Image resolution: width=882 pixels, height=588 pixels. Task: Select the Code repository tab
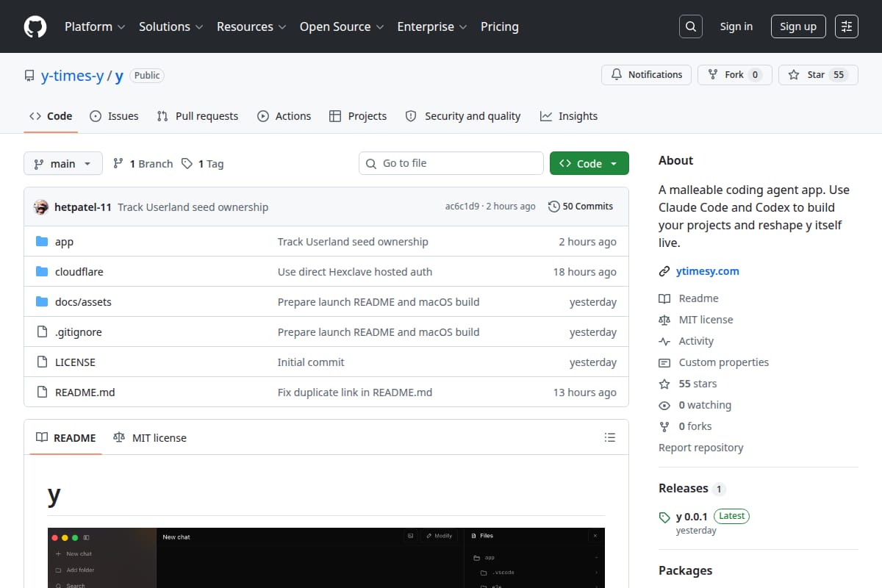point(51,116)
